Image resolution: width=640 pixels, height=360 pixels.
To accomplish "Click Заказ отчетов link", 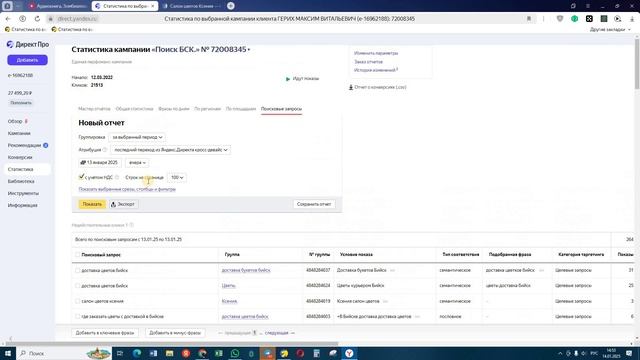I will (368, 62).
